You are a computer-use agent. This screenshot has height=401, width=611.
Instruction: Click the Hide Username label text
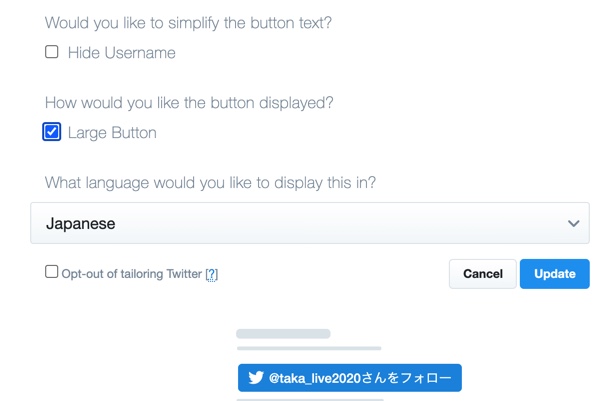pos(122,53)
